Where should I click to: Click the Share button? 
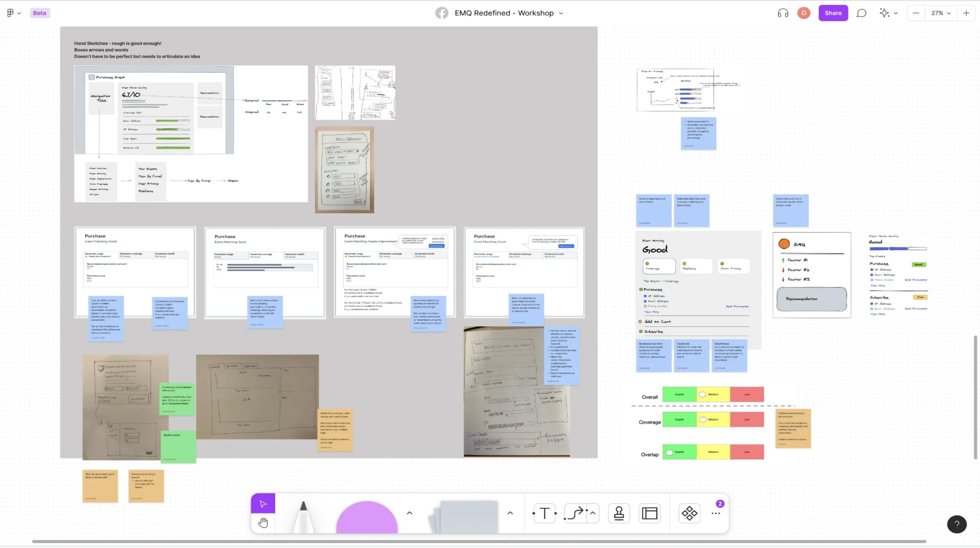[x=833, y=13]
